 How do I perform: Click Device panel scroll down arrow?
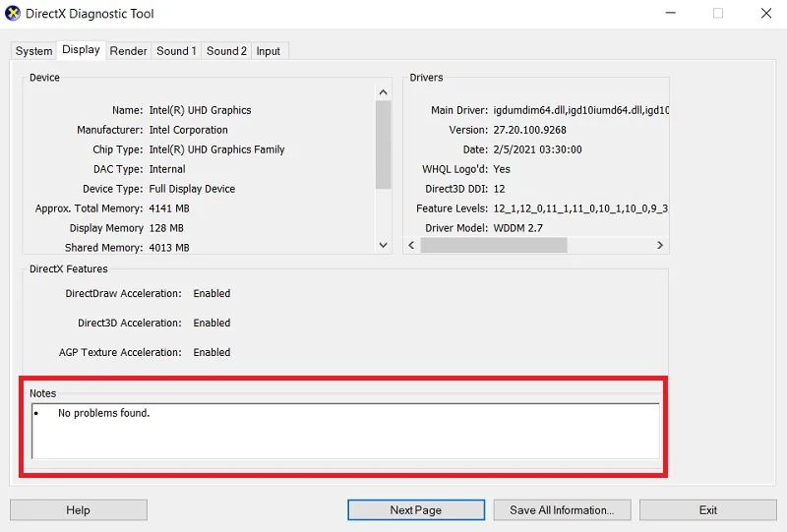tap(384, 245)
